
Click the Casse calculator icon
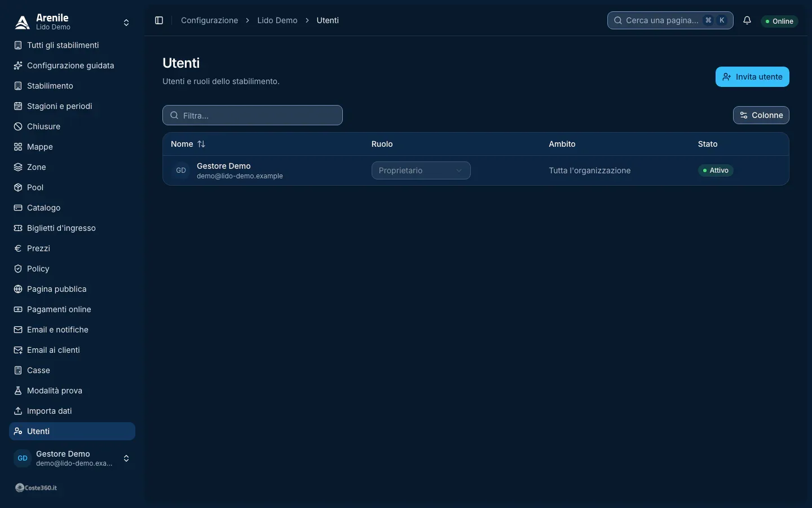18,370
